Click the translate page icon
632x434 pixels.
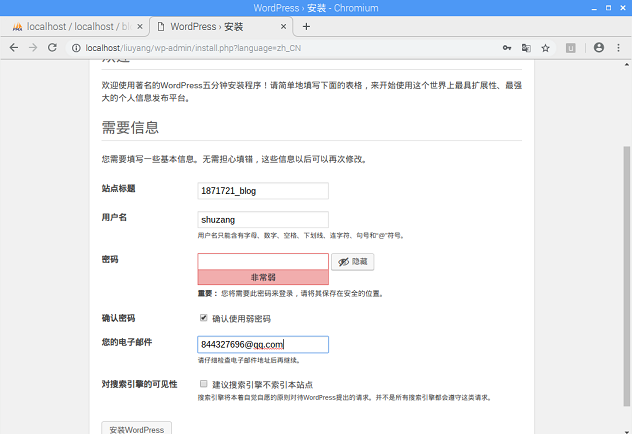tap(526, 48)
